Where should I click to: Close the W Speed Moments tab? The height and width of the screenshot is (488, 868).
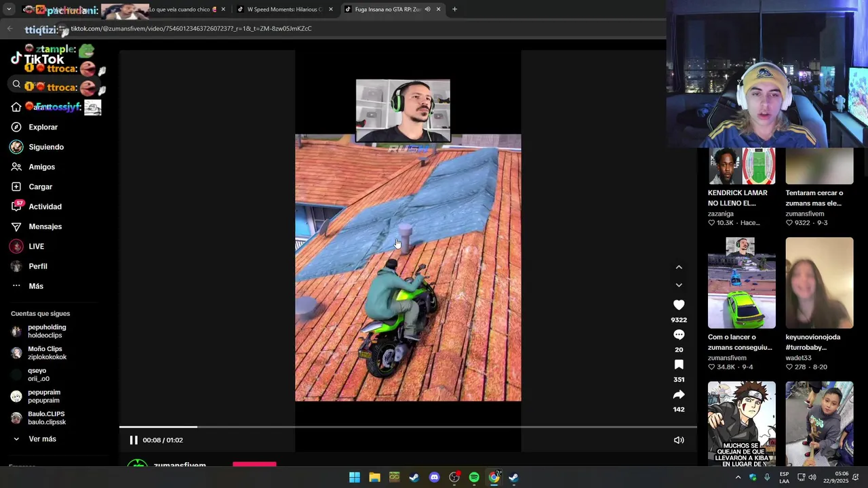331,9
